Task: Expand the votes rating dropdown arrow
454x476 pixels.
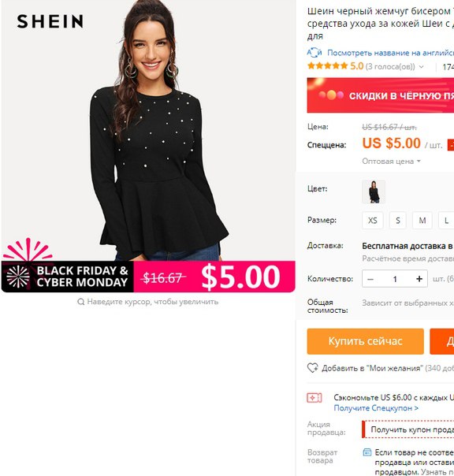Action: [421, 66]
